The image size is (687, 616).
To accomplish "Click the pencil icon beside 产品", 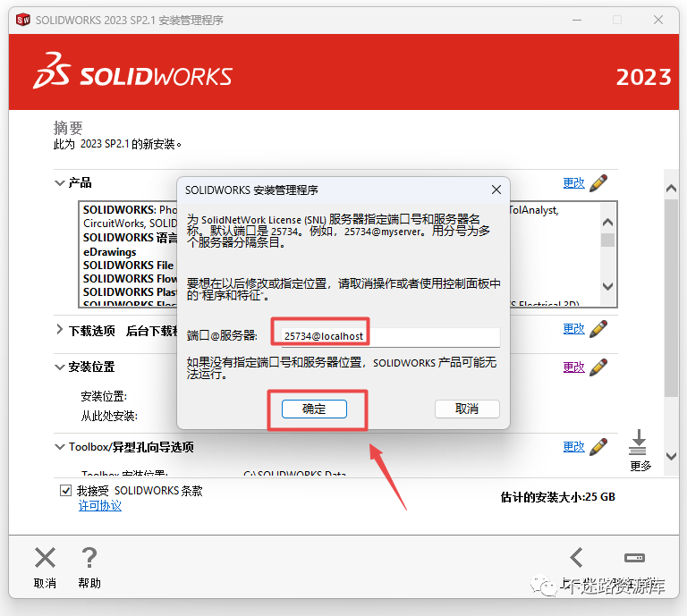I will coord(598,183).
